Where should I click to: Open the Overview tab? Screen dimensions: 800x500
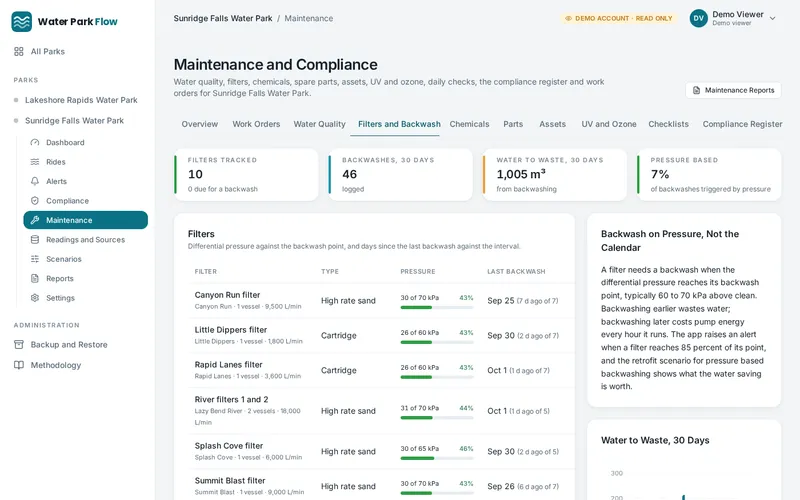click(x=199, y=124)
